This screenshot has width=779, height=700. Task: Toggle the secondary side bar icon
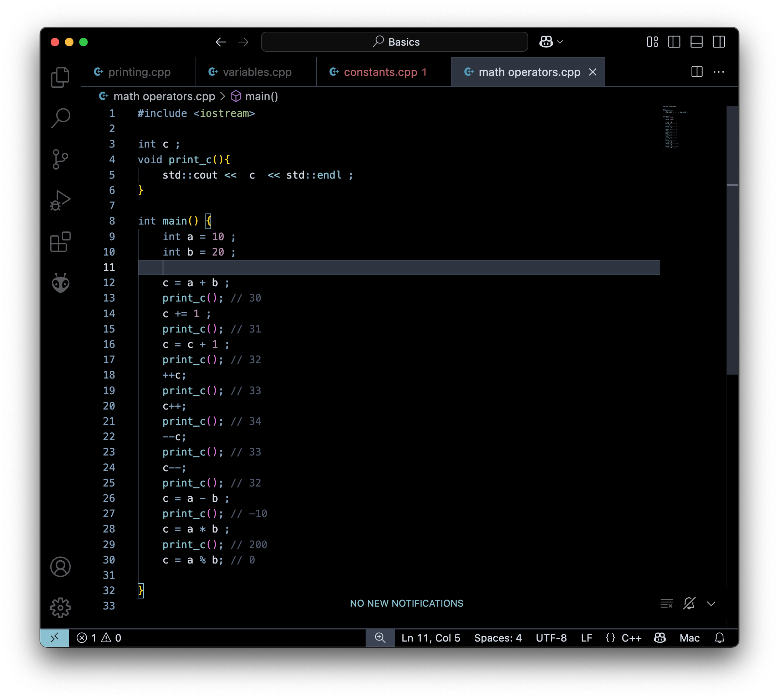click(x=719, y=42)
